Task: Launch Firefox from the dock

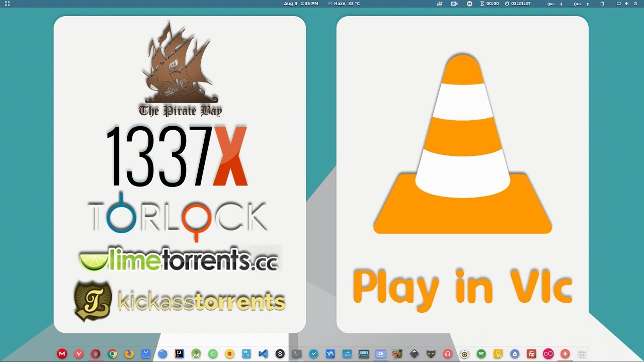Action: (129, 353)
